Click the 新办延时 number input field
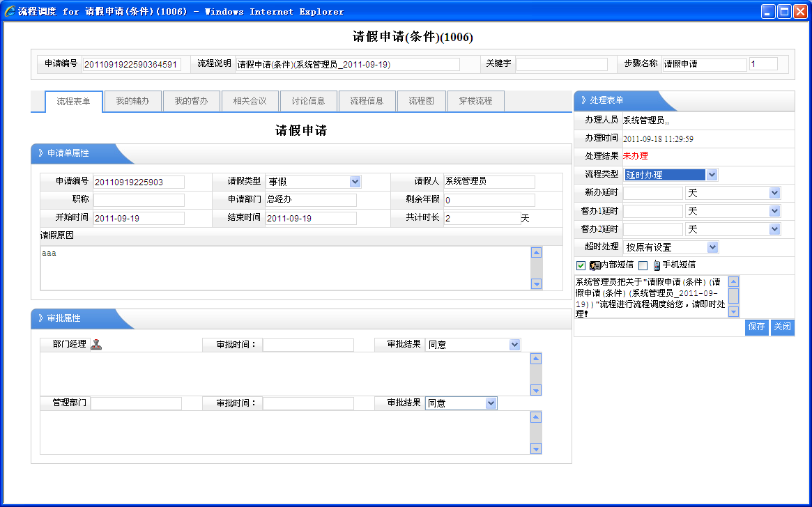The width and height of the screenshot is (812, 507). coord(653,193)
